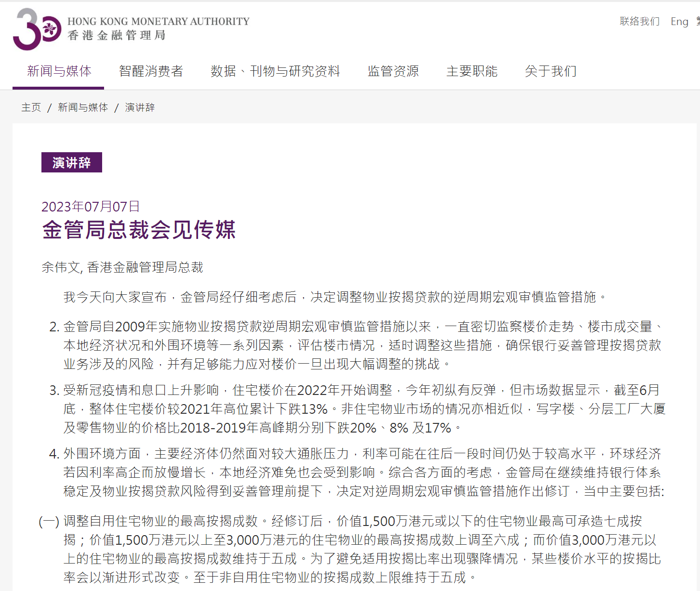The width and height of the screenshot is (700, 591).
Task: Click the author line 余伟文, 香港金融管理局总裁
Action: pyautogui.click(x=122, y=267)
